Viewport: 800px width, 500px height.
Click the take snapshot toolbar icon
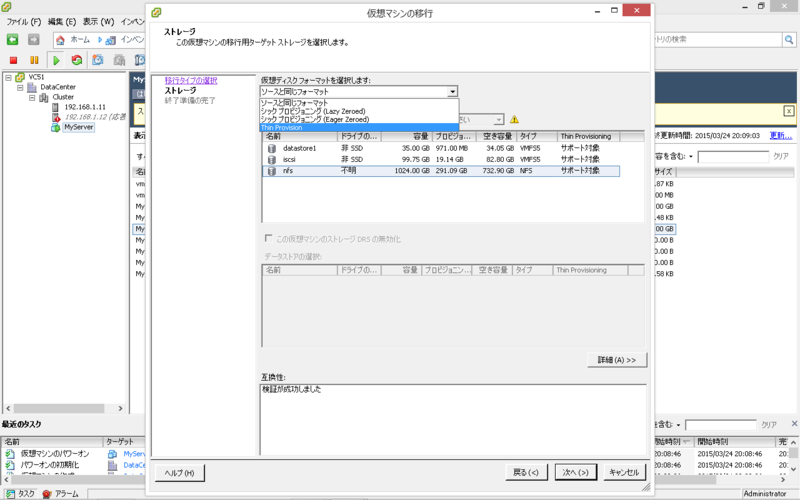coord(98,60)
